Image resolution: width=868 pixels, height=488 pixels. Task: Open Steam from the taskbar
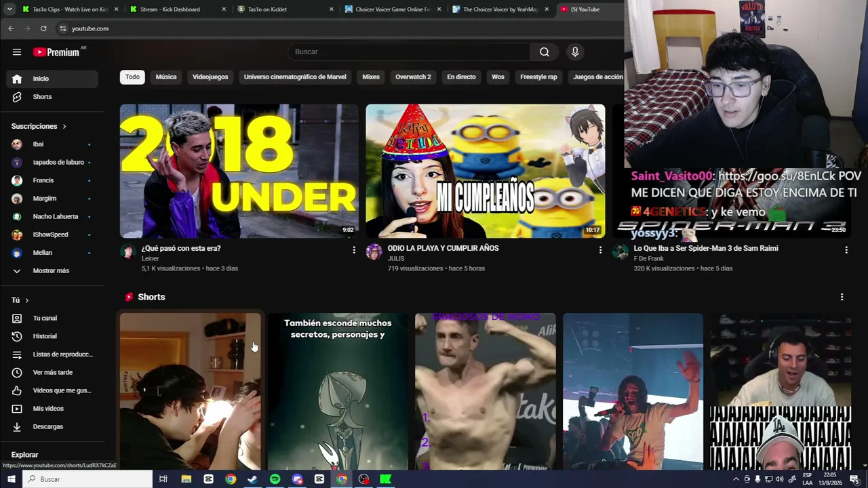pyautogui.click(x=252, y=479)
